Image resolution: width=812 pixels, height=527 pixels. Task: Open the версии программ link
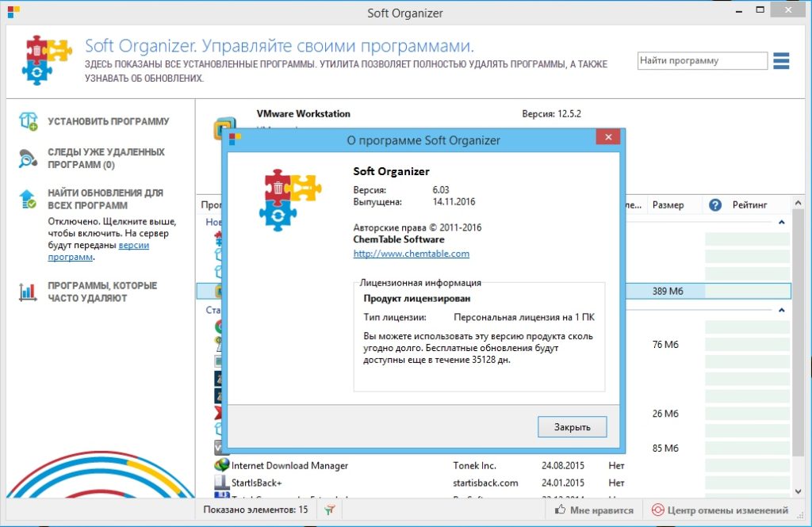click(98, 251)
